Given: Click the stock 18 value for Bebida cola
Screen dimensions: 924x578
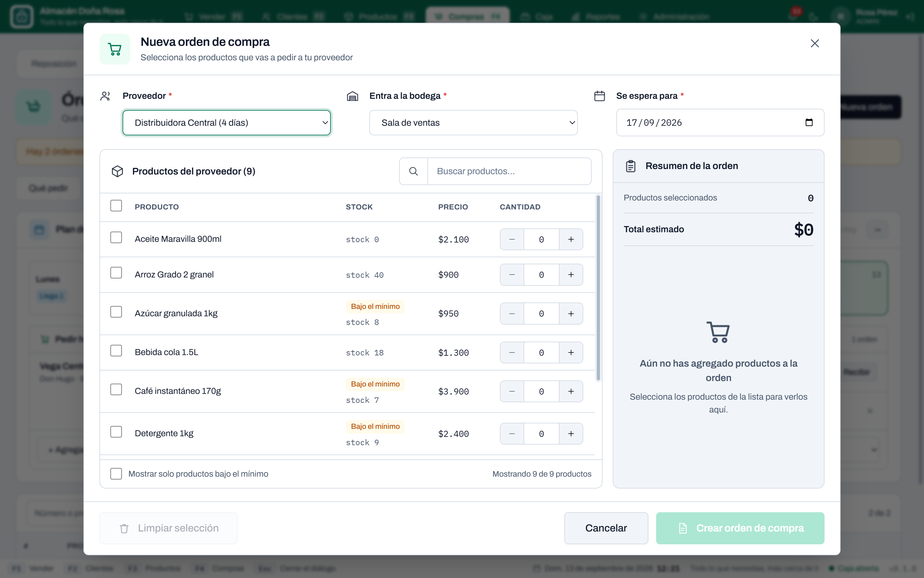Looking at the screenshot, I should point(365,353).
